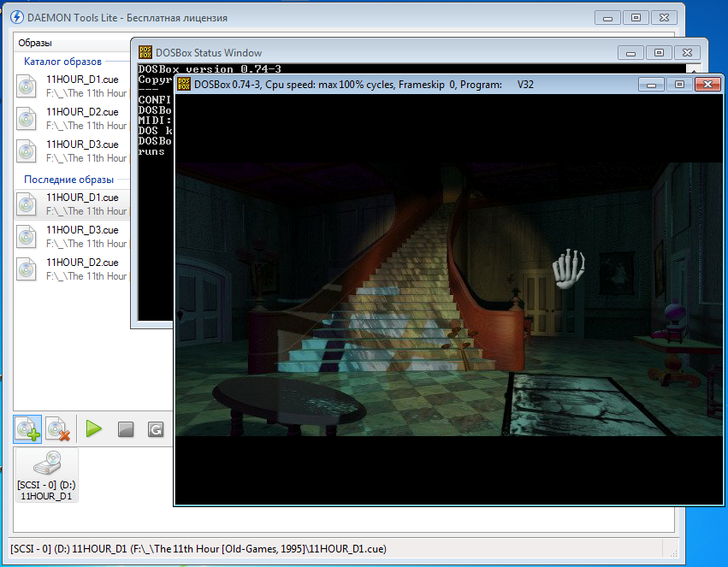Close the DOSBox Status Window
The height and width of the screenshot is (567, 728).
(x=687, y=53)
